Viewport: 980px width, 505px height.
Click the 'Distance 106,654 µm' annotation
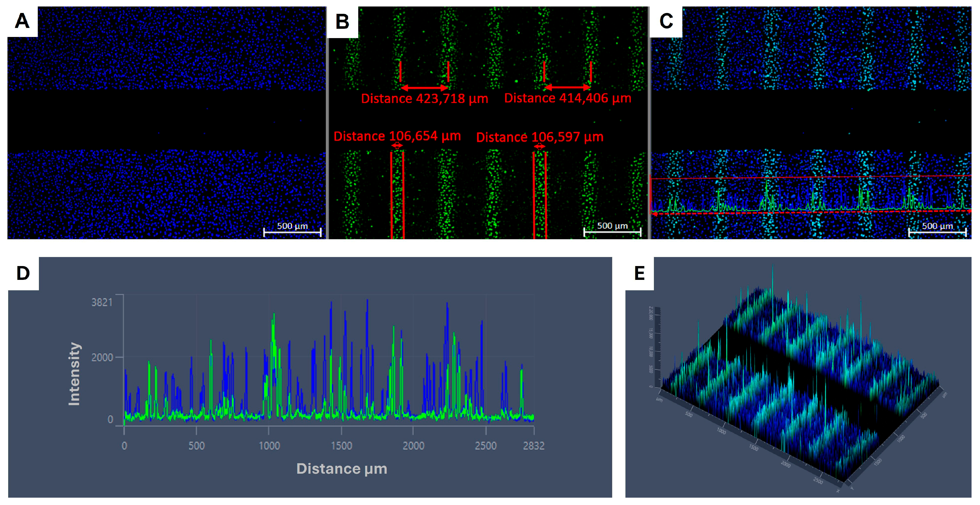tap(397, 136)
